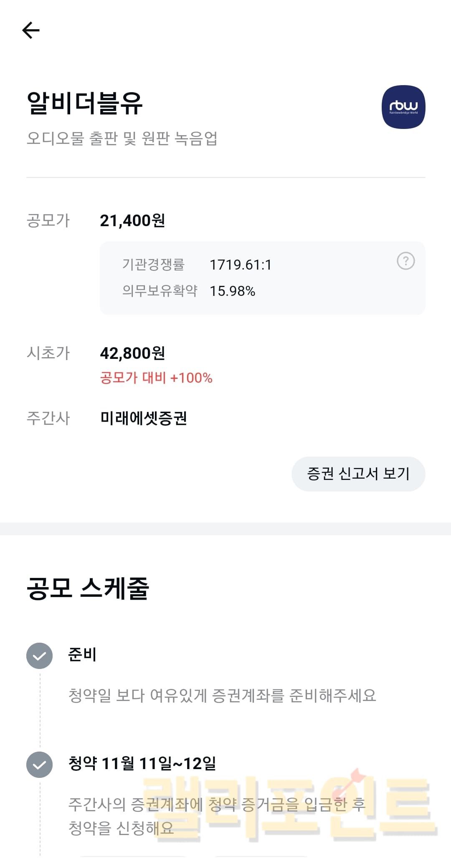Select the 청약 11월 11일~12일 step
451x868 pixels.
[x=142, y=763]
